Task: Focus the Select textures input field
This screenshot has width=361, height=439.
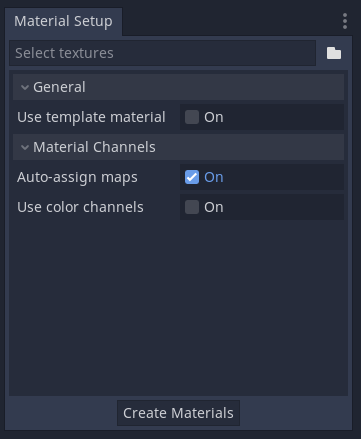Action: 162,53
